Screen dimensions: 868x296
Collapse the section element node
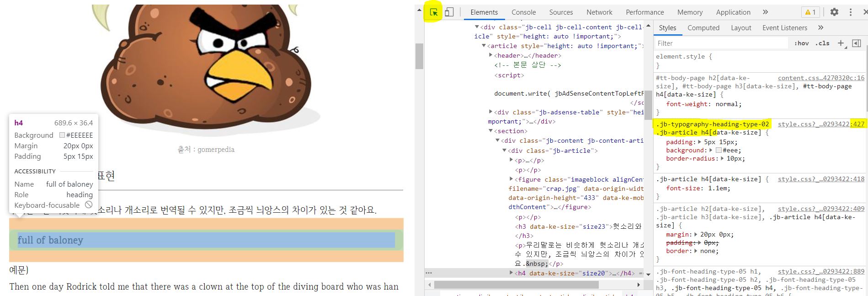pos(491,131)
